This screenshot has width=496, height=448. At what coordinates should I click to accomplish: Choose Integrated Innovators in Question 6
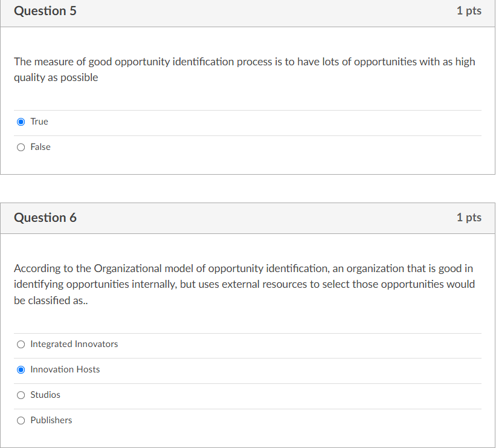click(21, 344)
